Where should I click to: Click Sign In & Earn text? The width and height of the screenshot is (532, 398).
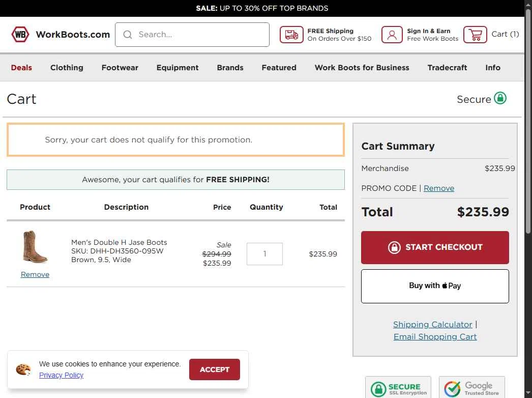click(x=429, y=31)
